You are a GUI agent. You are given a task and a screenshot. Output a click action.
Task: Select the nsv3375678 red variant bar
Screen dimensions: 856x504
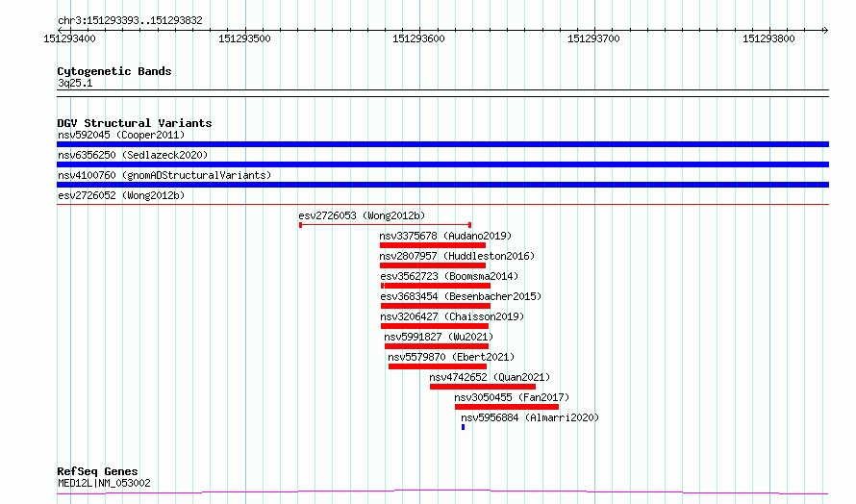coord(433,245)
